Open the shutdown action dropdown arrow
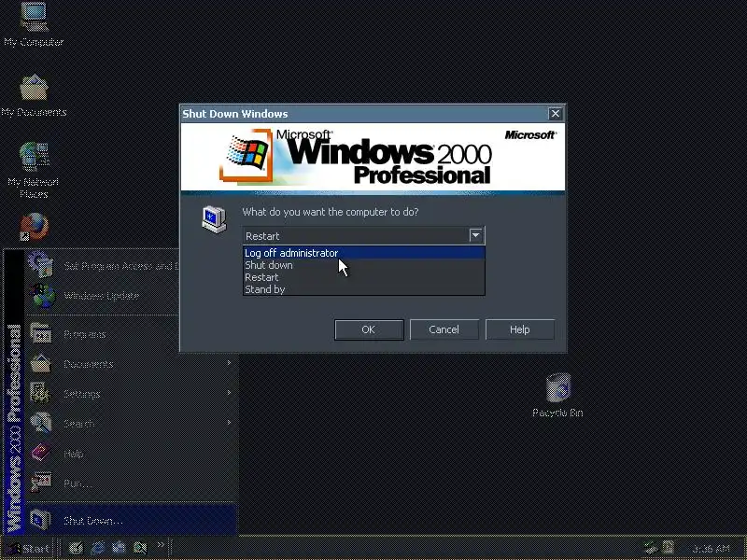The image size is (747, 560). pyautogui.click(x=475, y=235)
